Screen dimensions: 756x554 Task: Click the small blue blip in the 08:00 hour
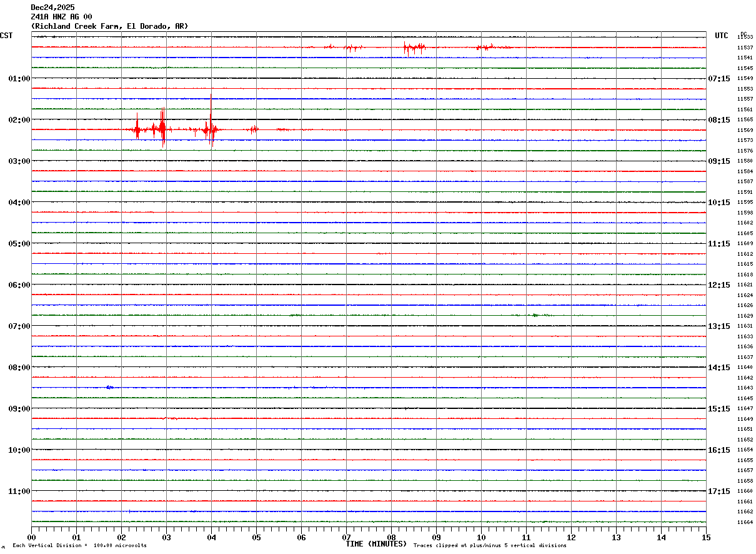[110, 388]
